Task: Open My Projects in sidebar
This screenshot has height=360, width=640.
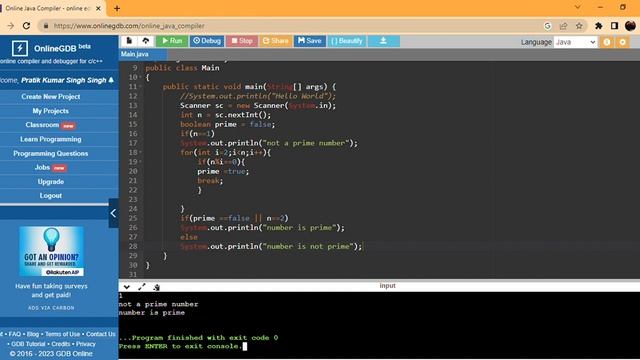Action: (51, 111)
